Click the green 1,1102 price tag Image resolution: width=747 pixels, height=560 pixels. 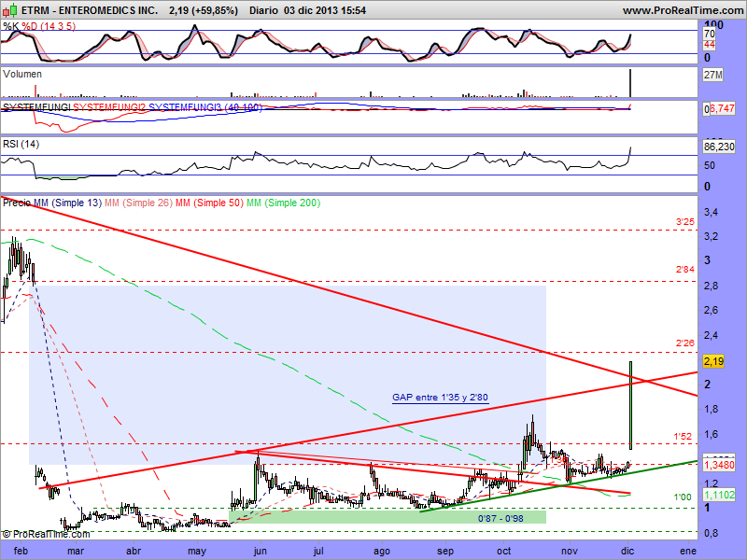719,496
